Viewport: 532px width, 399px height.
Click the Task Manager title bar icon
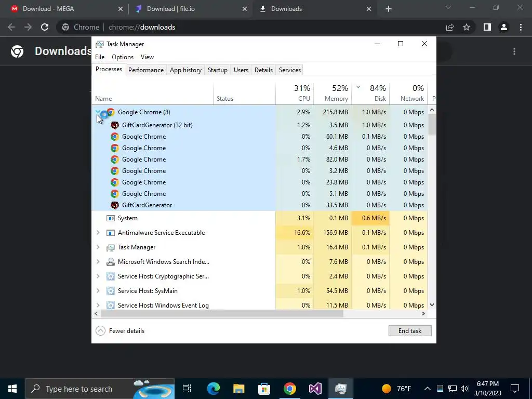[x=100, y=44]
